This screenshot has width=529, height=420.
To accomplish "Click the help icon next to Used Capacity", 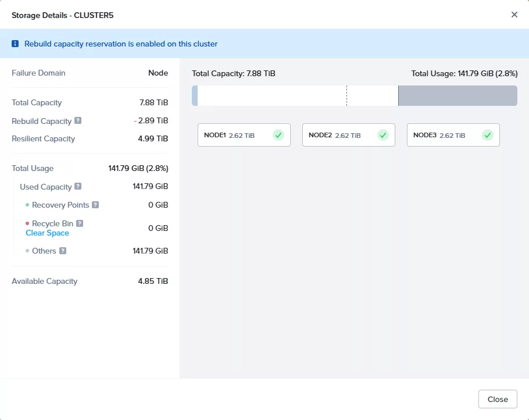I will point(78,187).
